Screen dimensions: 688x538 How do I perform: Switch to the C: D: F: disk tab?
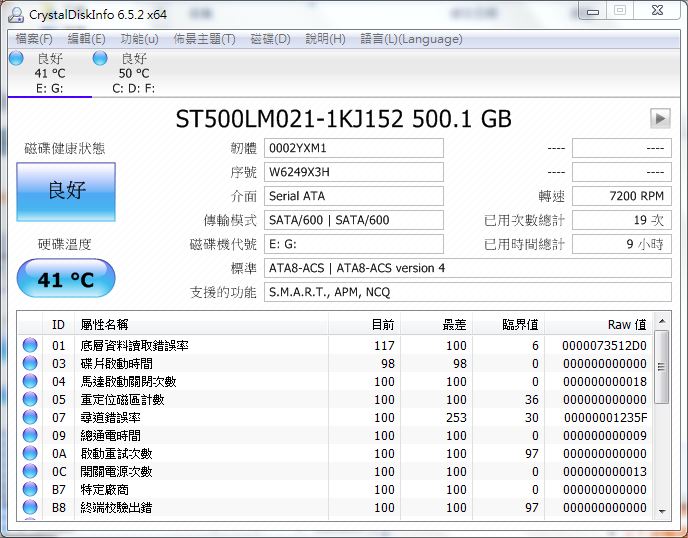coord(133,73)
